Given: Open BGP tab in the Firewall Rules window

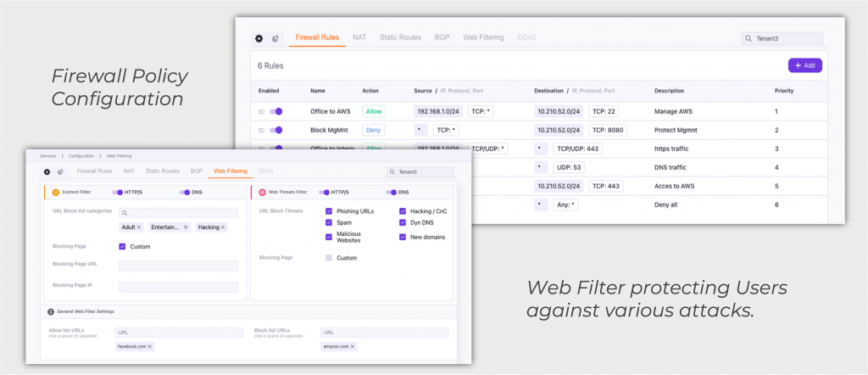Looking at the screenshot, I should [x=442, y=37].
